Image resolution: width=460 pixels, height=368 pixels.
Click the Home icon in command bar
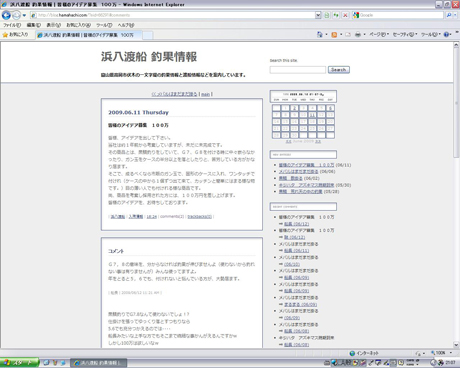tap(320, 34)
